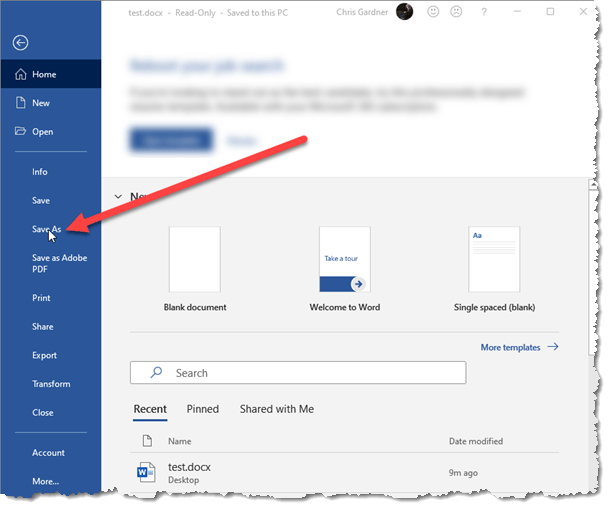Click the New document icon
The width and height of the screenshot is (609, 508).
(x=21, y=103)
